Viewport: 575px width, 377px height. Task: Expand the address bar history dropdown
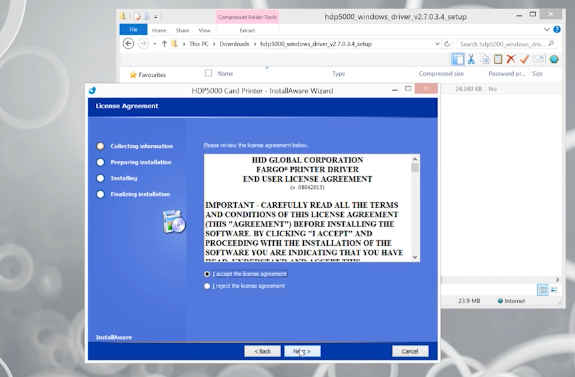(437, 44)
